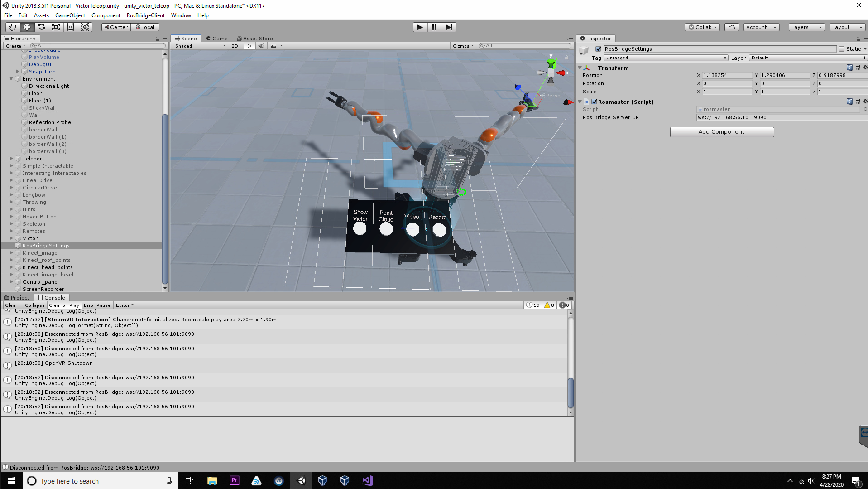Open File Explorer from taskbar

[x=212, y=481]
